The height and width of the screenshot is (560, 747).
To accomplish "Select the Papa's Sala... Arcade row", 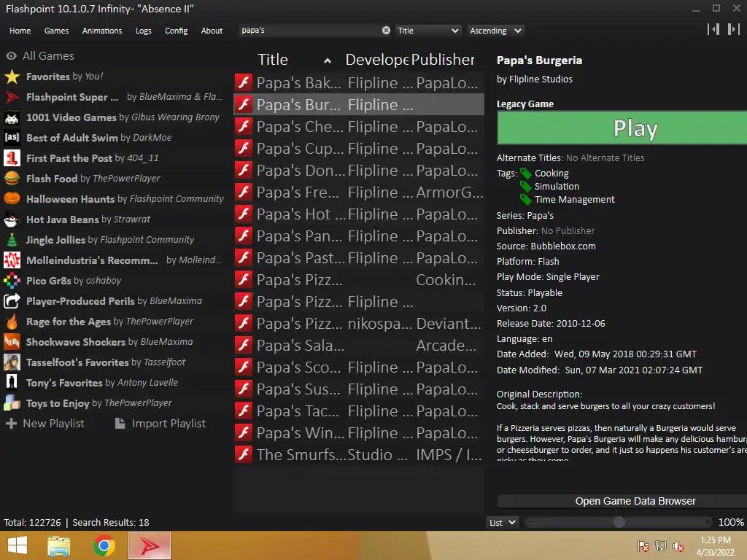I will click(x=359, y=345).
